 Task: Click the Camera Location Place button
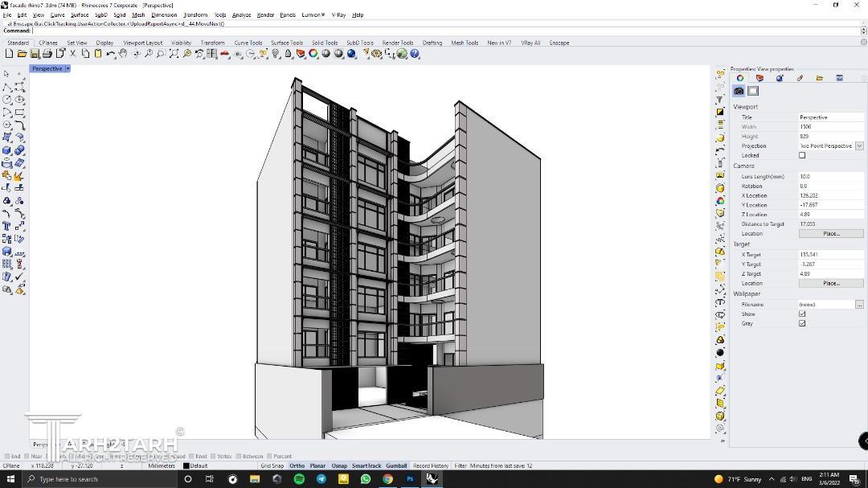point(831,233)
